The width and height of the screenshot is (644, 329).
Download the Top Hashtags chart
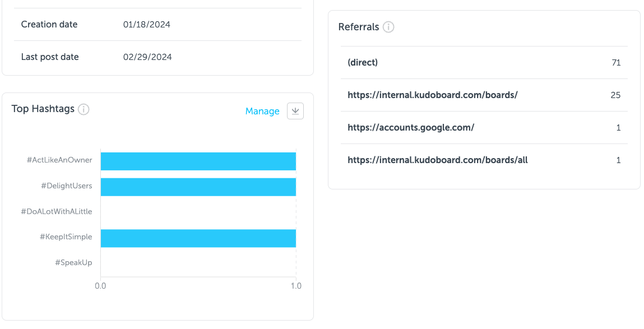[295, 111]
